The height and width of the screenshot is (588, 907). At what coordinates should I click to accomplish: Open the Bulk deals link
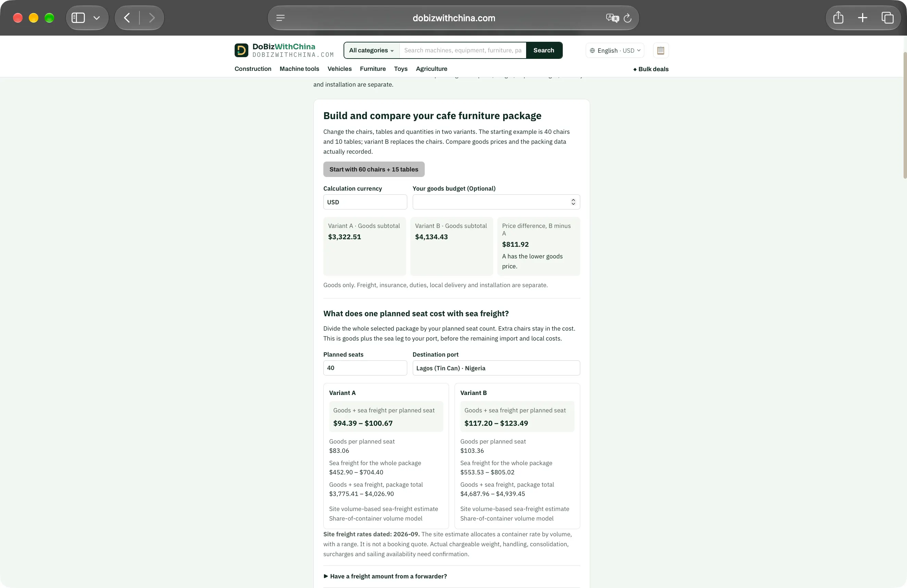pyautogui.click(x=650, y=69)
